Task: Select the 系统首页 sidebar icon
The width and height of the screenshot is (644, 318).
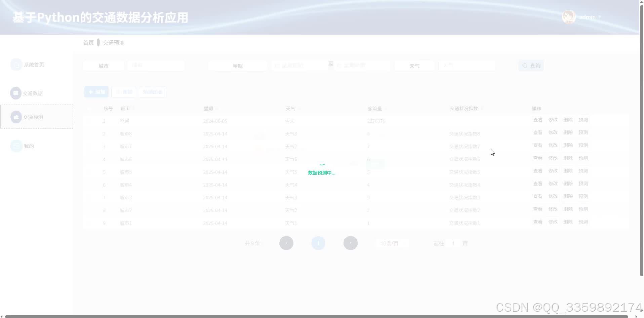Action: coord(16,64)
